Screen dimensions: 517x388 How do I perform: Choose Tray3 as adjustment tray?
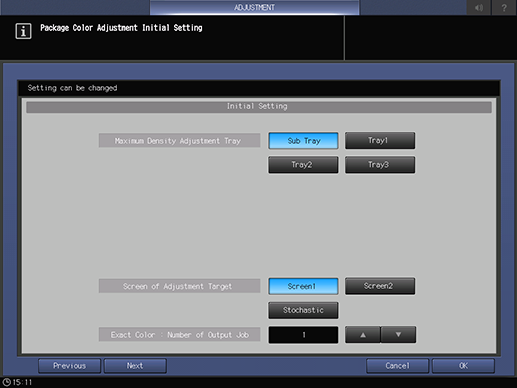coord(380,165)
